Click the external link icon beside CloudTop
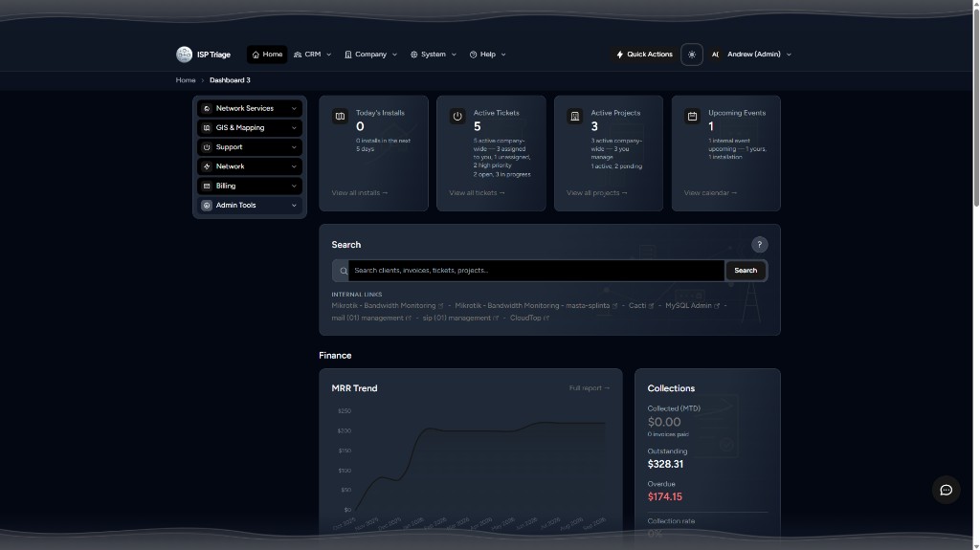This screenshot has width=980, height=550. point(546,319)
